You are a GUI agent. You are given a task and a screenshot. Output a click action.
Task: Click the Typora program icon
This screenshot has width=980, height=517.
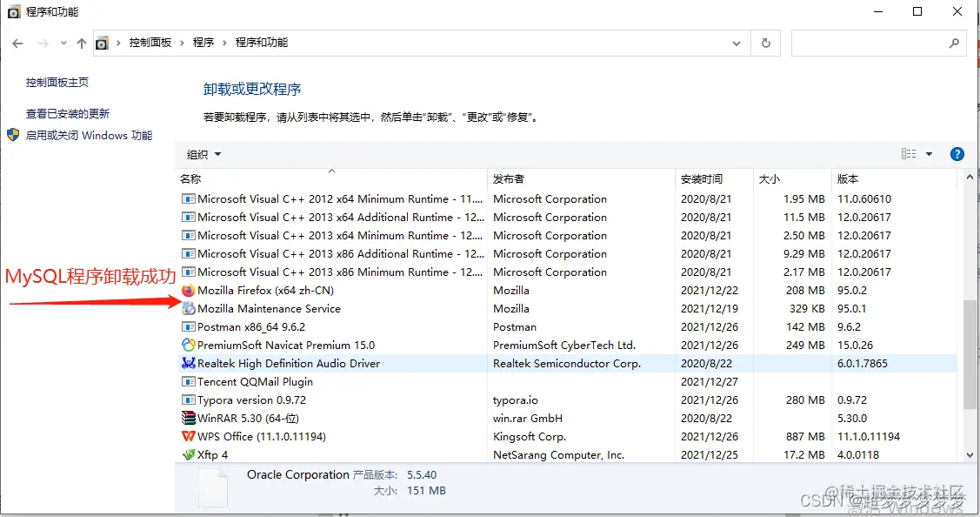point(188,399)
